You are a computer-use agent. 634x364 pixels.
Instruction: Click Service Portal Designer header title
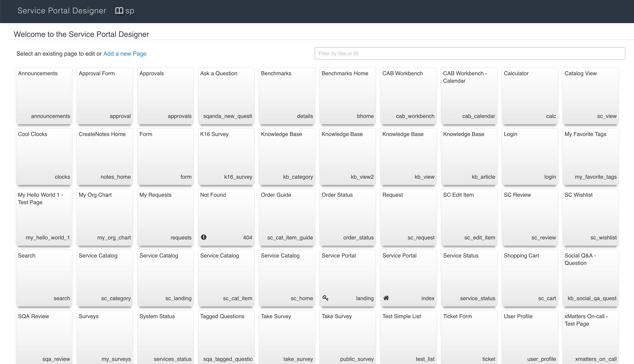(62, 11)
